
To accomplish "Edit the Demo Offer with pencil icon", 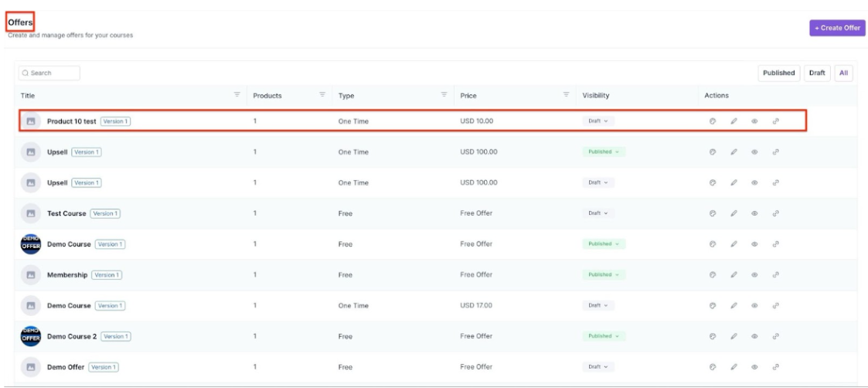I will pos(734,367).
